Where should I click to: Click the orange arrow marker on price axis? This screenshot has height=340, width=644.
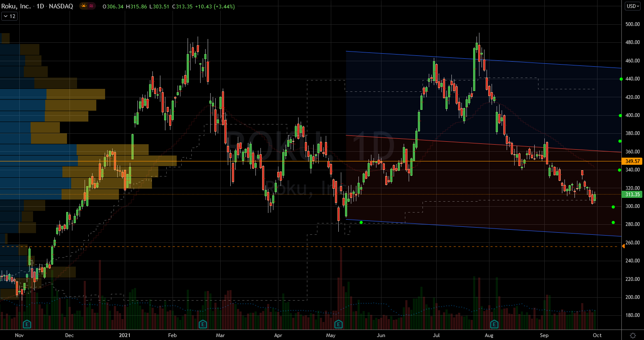coord(623,246)
